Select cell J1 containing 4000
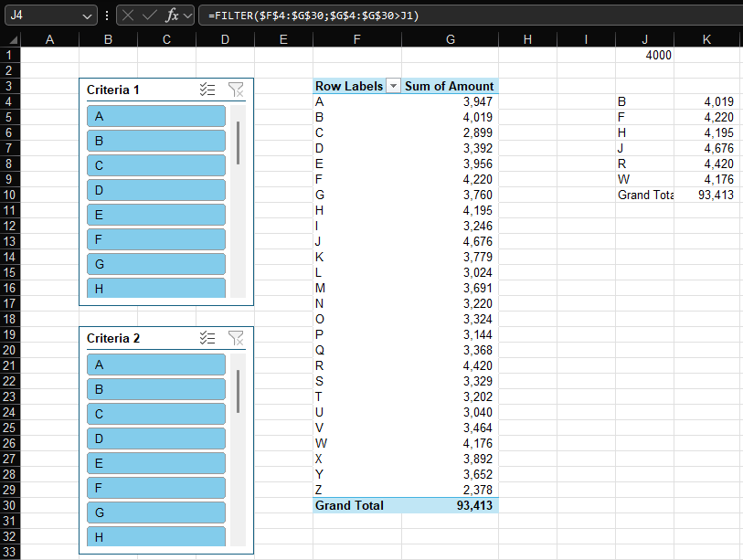Screen dimensions: 743x560 click(644, 55)
